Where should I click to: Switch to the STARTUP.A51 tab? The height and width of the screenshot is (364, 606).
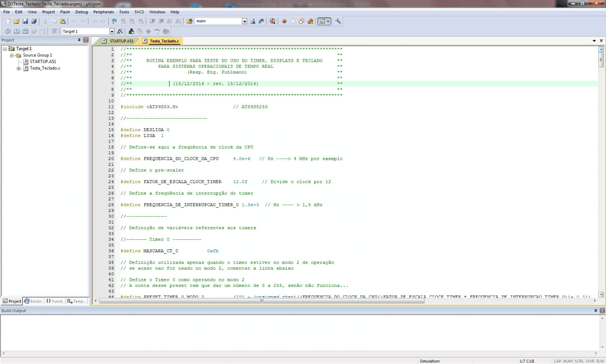click(121, 41)
